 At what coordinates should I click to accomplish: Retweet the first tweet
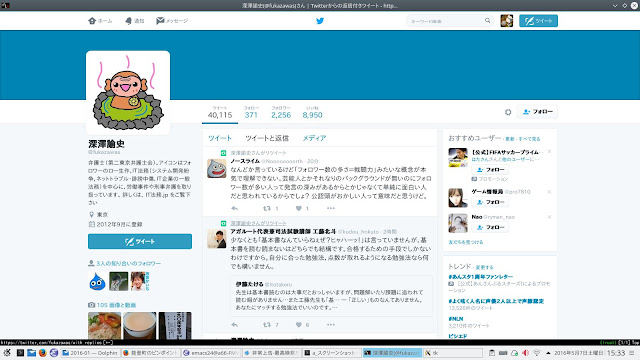pos(267,208)
